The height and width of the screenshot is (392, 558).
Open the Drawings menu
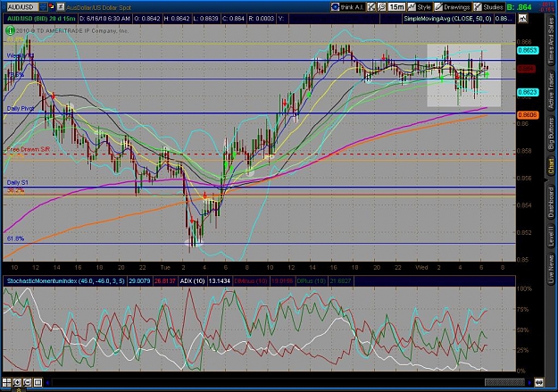(452, 7)
